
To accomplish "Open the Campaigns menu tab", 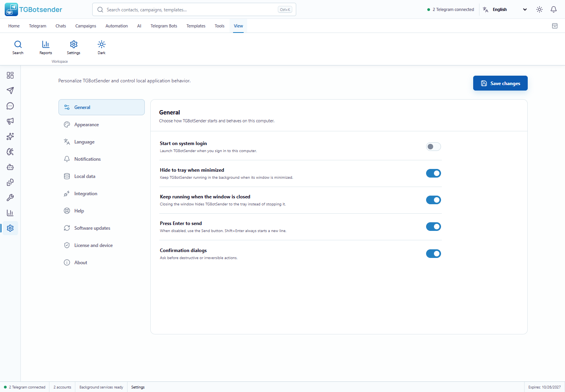I will [86, 26].
